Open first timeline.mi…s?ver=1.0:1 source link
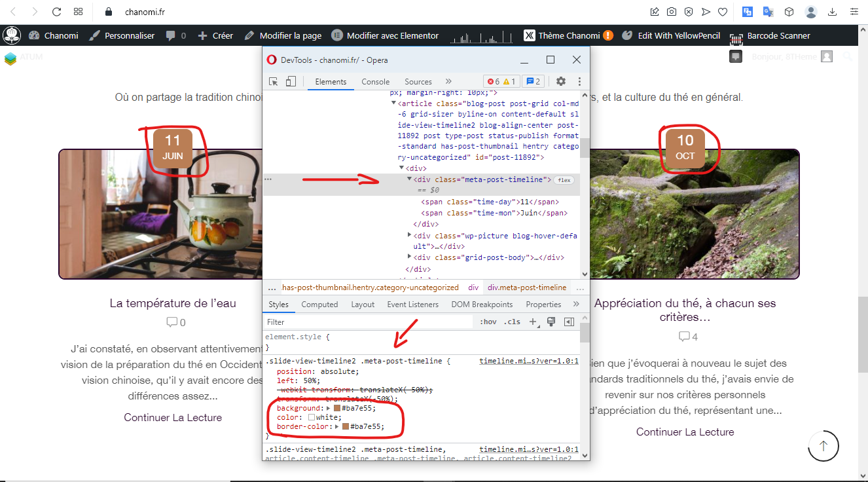The width and height of the screenshot is (868, 482). tap(529, 361)
